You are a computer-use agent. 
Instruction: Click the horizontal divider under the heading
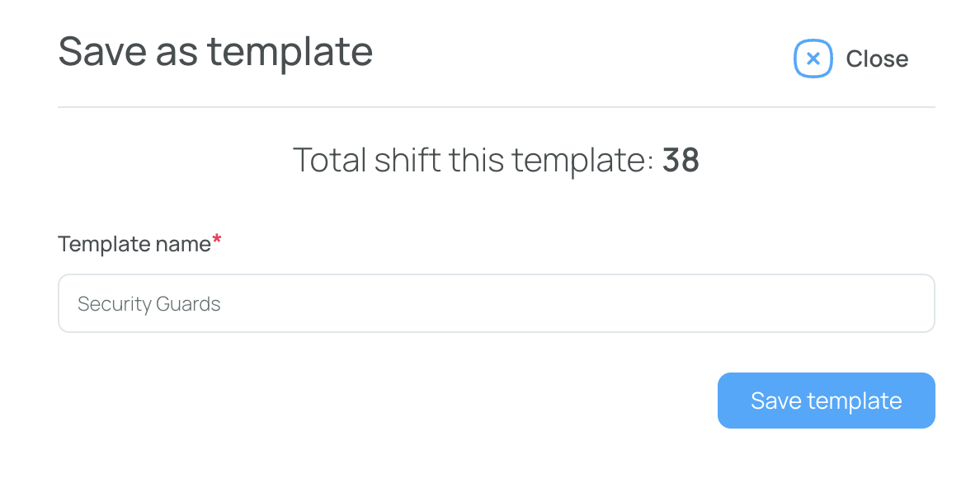click(497, 107)
